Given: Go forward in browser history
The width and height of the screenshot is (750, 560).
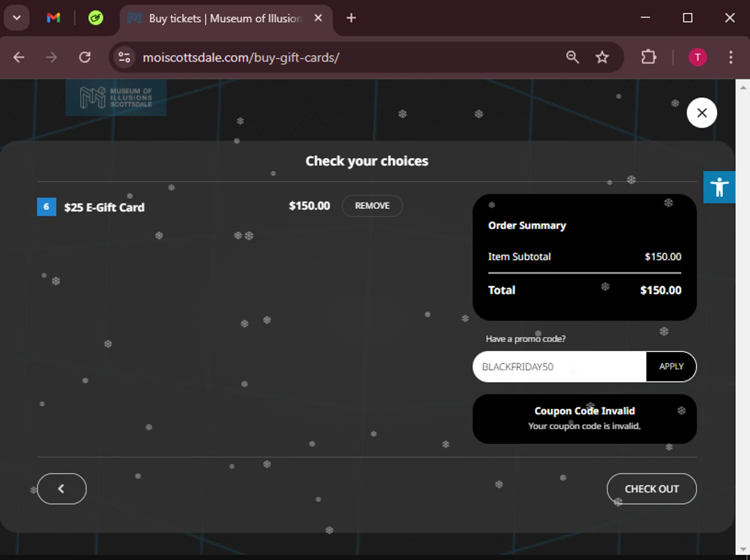Looking at the screenshot, I should (51, 57).
